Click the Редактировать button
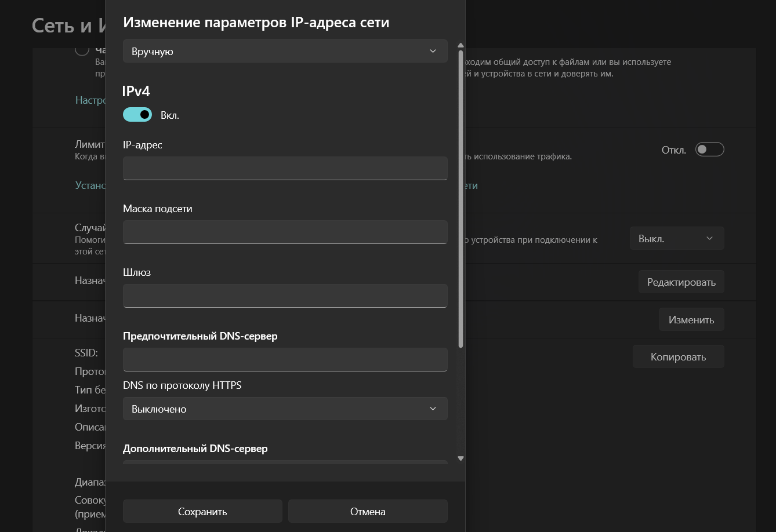The width and height of the screenshot is (776, 532). (x=681, y=282)
